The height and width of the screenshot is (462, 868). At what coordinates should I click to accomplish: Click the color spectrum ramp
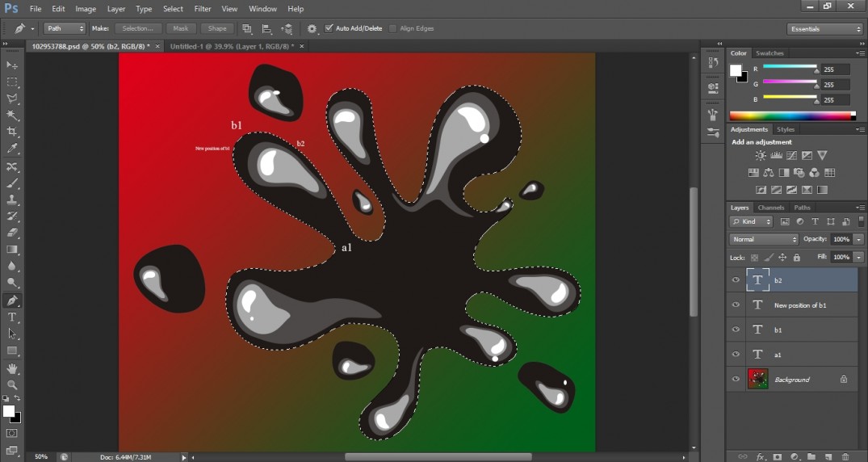pos(791,116)
